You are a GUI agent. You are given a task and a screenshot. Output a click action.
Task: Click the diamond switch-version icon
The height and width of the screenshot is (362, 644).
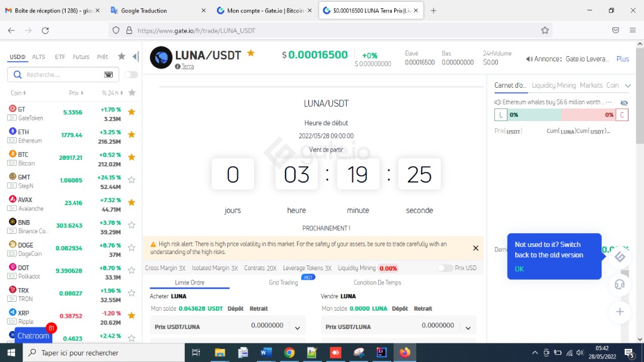pos(620,257)
